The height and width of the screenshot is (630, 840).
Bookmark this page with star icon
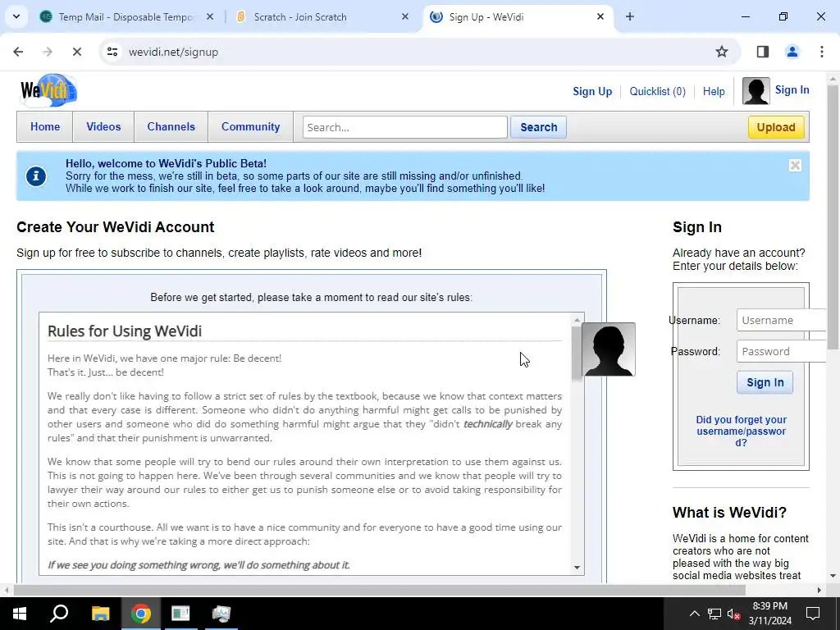[722, 52]
